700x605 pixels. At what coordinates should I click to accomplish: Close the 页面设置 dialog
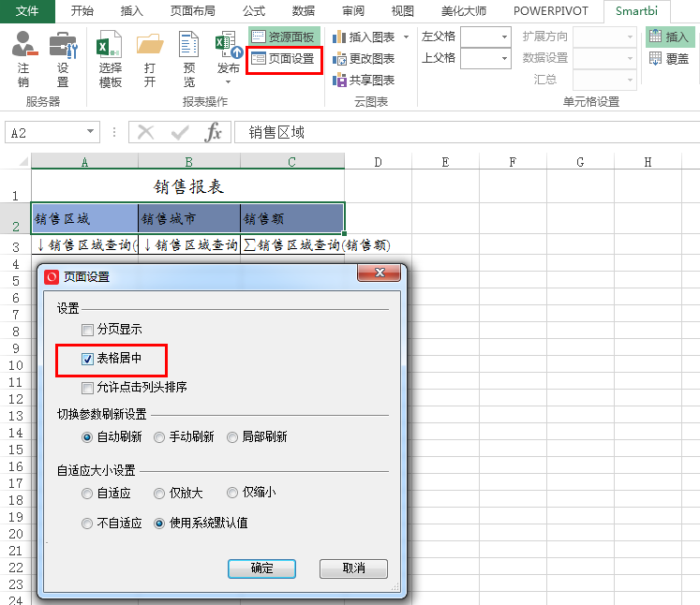379,273
